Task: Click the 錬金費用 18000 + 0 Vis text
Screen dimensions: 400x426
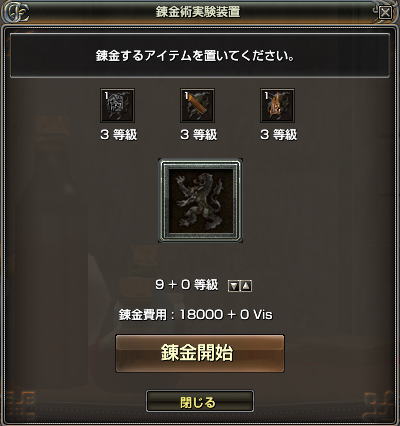Action: 196,314
